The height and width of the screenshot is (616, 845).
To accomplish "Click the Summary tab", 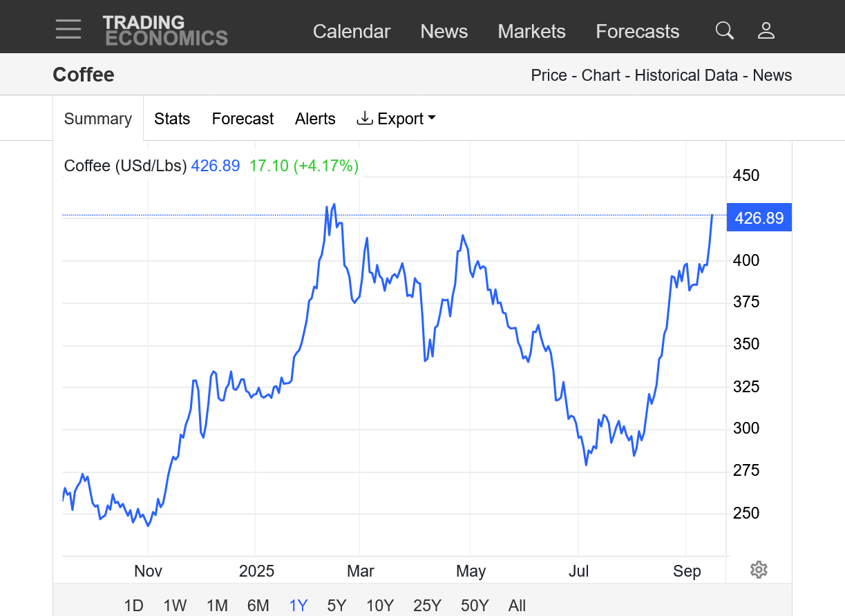I will pyautogui.click(x=97, y=119).
